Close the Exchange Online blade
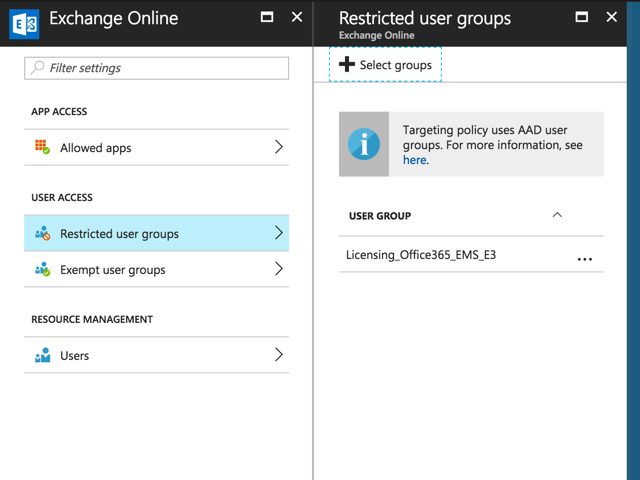The image size is (640, 480). coord(297,17)
